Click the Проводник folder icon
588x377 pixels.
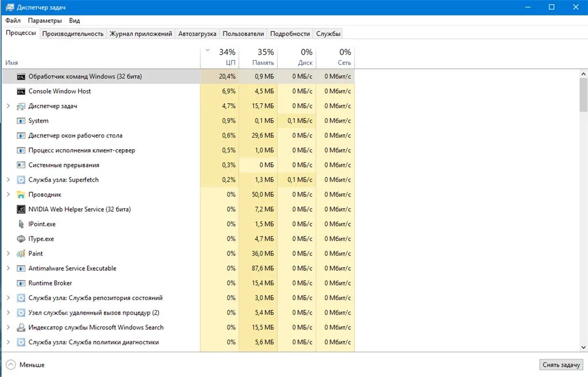coord(21,195)
